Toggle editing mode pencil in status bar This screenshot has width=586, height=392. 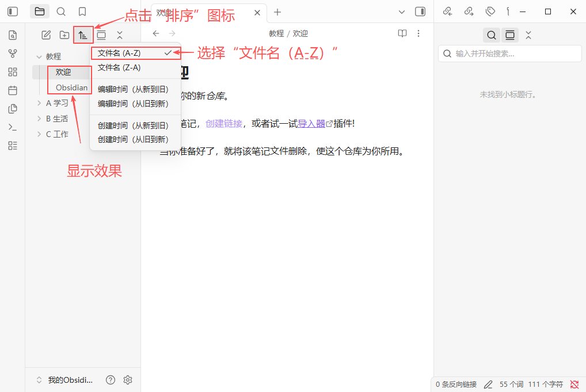pyautogui.click(x=488, y=384)
